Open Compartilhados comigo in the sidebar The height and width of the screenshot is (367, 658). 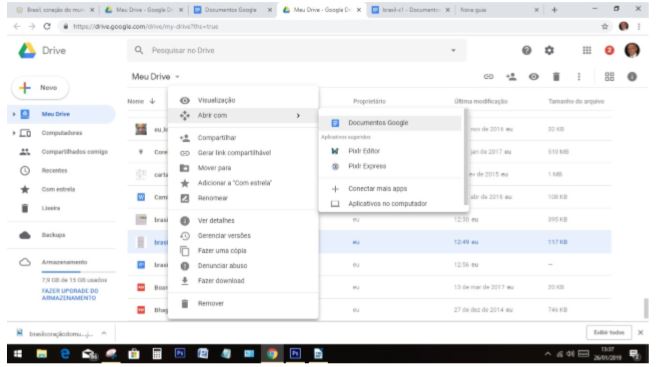(x=74, y=152)
